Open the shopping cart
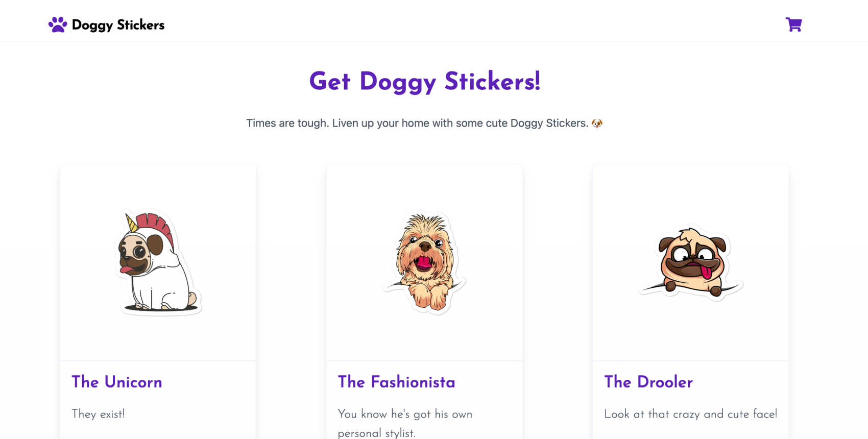868x439 pixels. click(793, 25)
